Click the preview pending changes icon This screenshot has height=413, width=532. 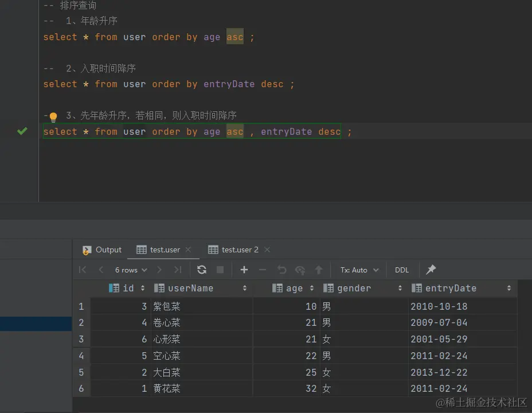tap(300, 270)
